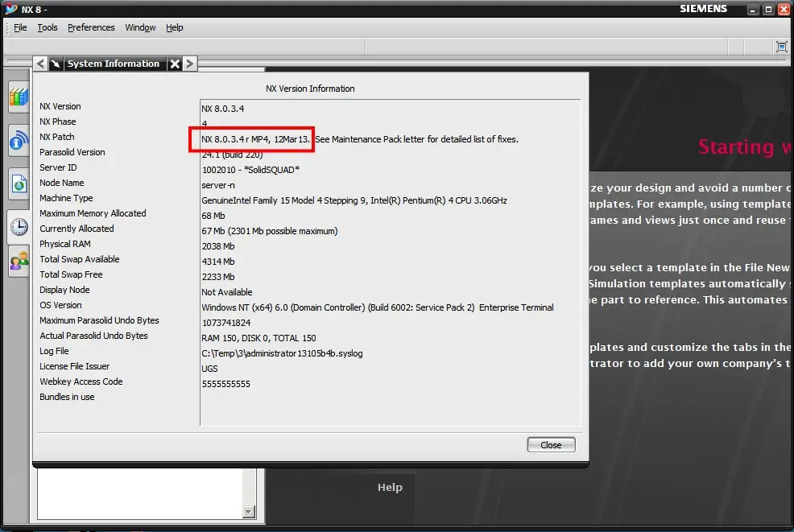Open the info broadcast sidebar icon

19,141
